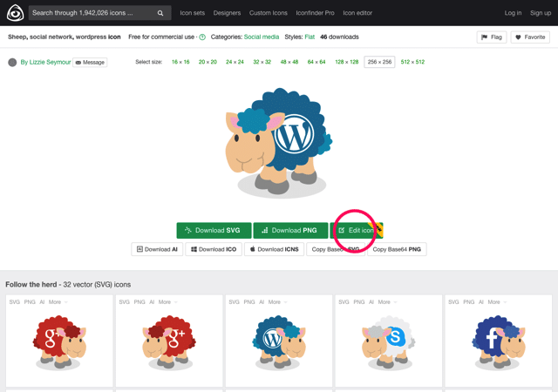The height and width of the screenshot is (392, 558).
Task: Select size 20 x 20
Action: 208,62
